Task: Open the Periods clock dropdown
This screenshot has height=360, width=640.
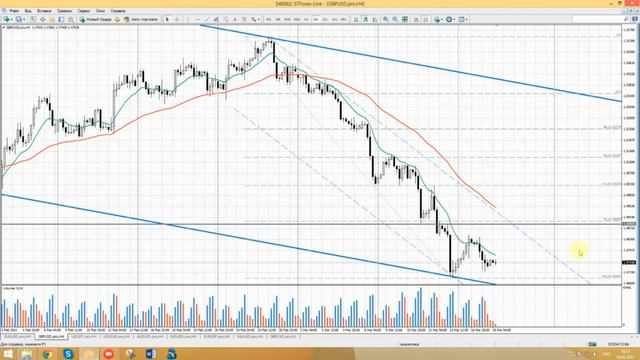Action: pyautogui.click(x=454, y=19)
